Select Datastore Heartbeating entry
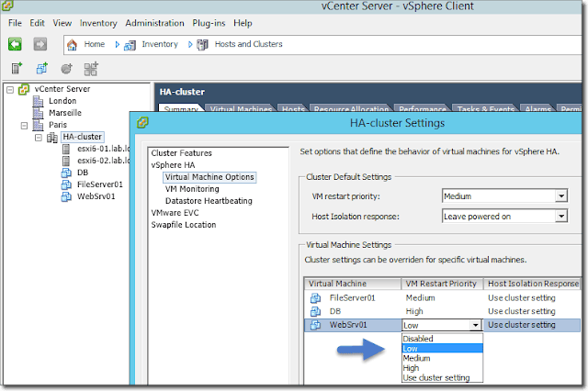 209,201
